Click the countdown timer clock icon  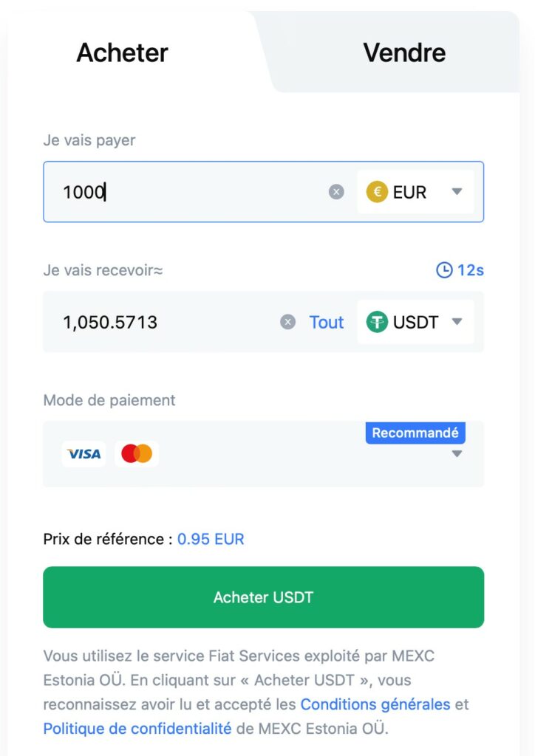click(443, 270)
